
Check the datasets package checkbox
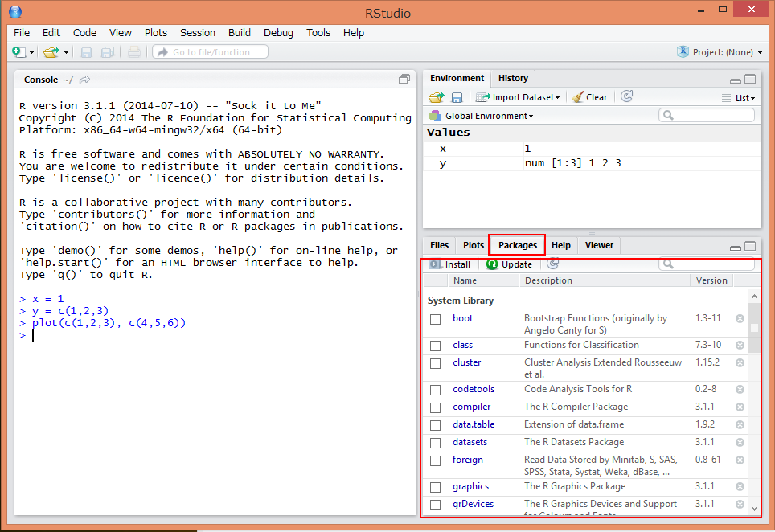(x=436, y=443)
